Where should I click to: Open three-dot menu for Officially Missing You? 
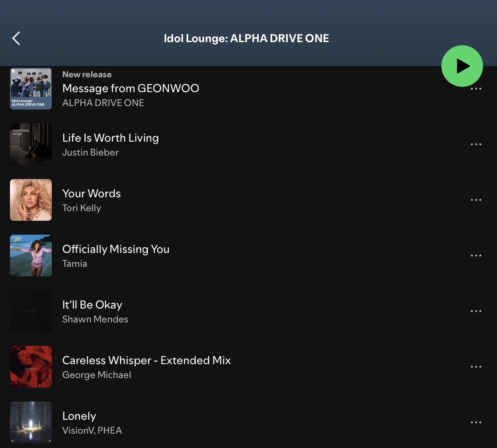[x=476, y=256]
